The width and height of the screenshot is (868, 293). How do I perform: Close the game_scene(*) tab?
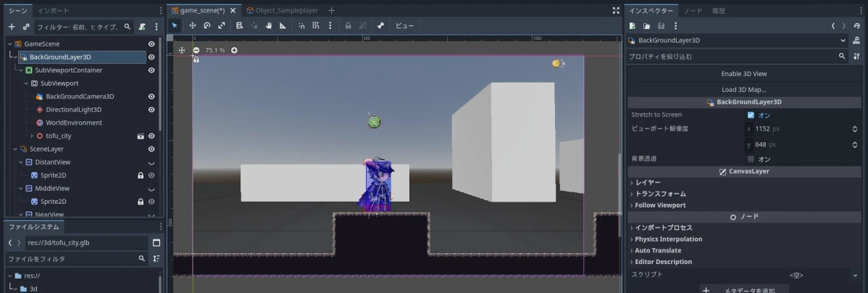[x=233, y=11]
